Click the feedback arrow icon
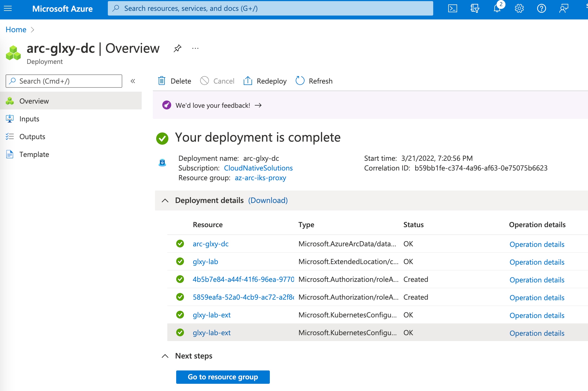The image size is (588, 391). [258, 105]
